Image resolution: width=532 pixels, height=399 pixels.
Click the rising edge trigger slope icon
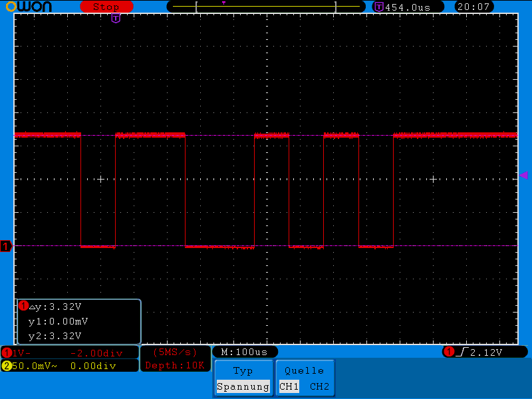[462, 352]
